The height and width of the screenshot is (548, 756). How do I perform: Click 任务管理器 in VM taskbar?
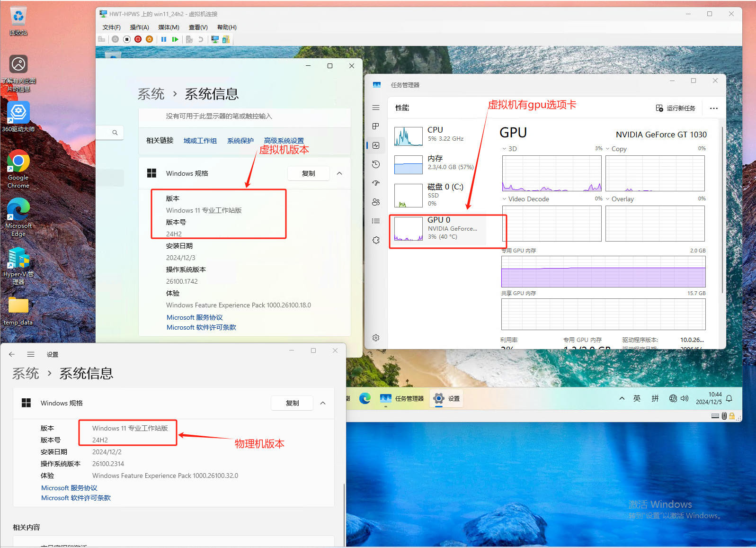point(402,398)
